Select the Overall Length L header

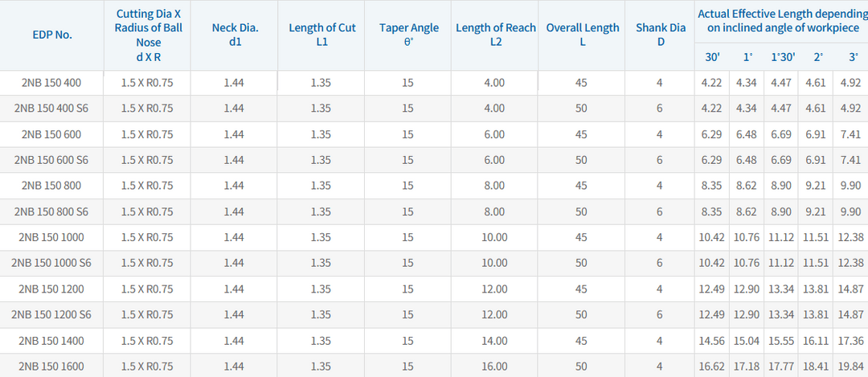click(x=582, y=35)
